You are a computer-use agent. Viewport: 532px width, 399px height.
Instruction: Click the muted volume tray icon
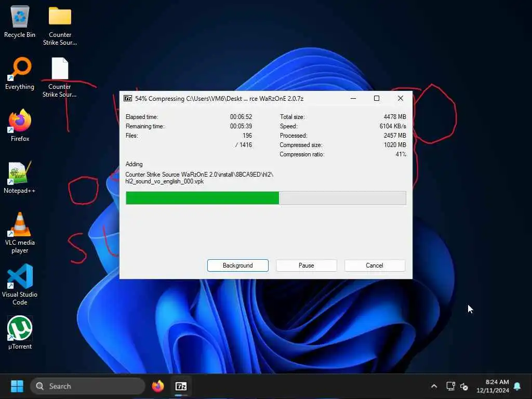coord(464,386)
